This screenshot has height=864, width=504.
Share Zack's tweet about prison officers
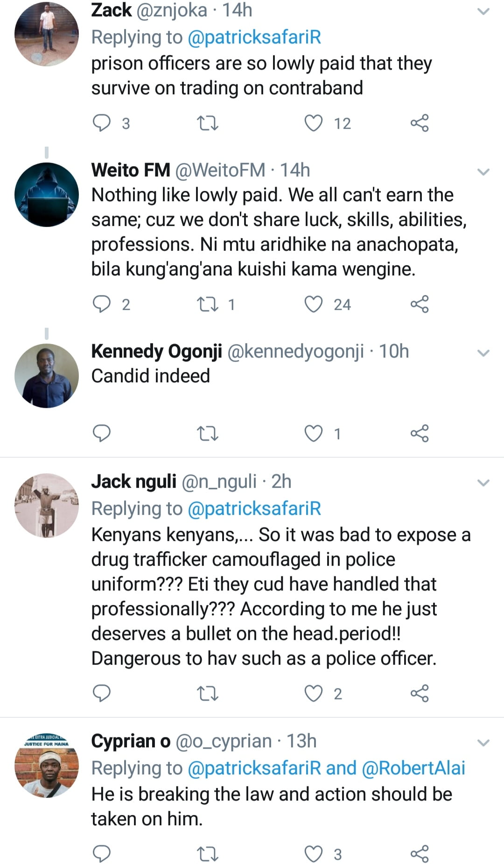[419, 123]
